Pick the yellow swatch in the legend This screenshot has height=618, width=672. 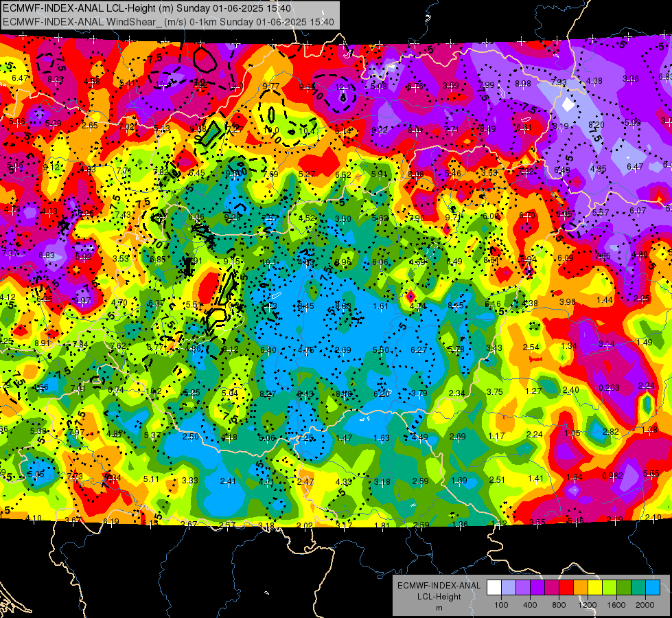pyautogui.click(x=595, y=588)
